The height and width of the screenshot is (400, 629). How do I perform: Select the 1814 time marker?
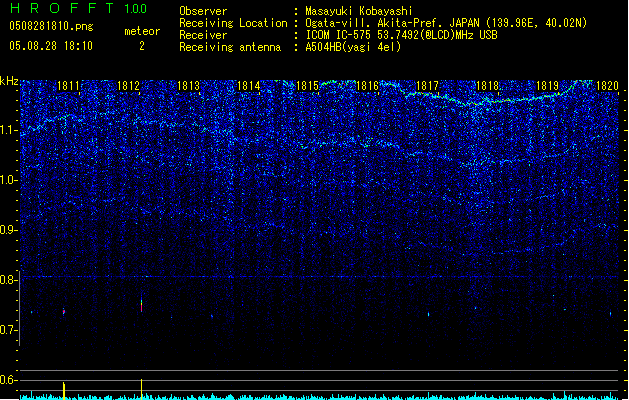pyautogui.click(x=249, y=87)
